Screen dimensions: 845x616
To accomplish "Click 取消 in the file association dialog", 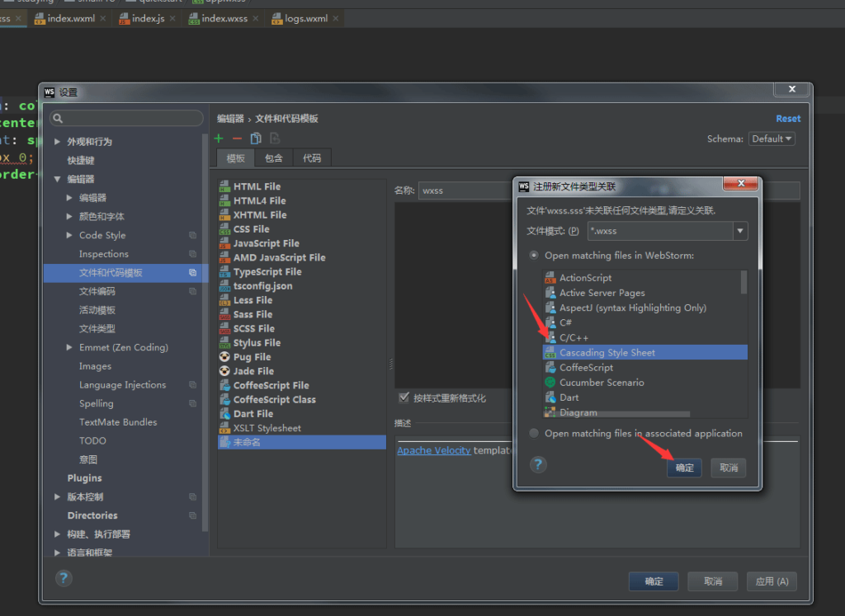I will tap(729, 468).
